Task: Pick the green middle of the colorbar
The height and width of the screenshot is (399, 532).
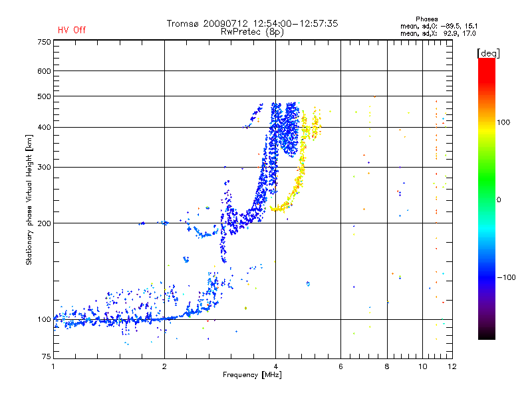Action: pyautogui.click(x=487, y=184)
